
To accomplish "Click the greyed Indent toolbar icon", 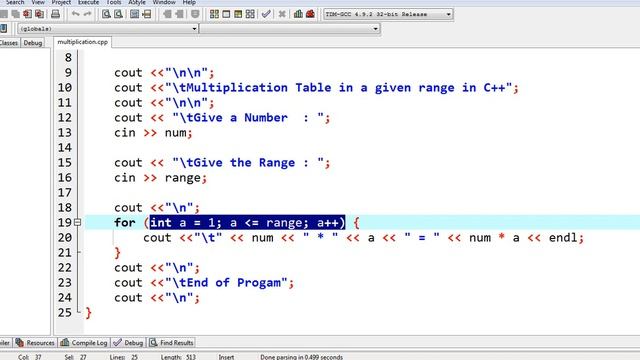I will 167,14.
